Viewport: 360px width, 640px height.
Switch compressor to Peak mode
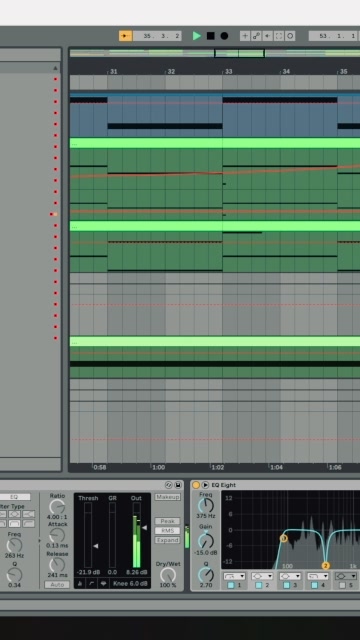167,521
